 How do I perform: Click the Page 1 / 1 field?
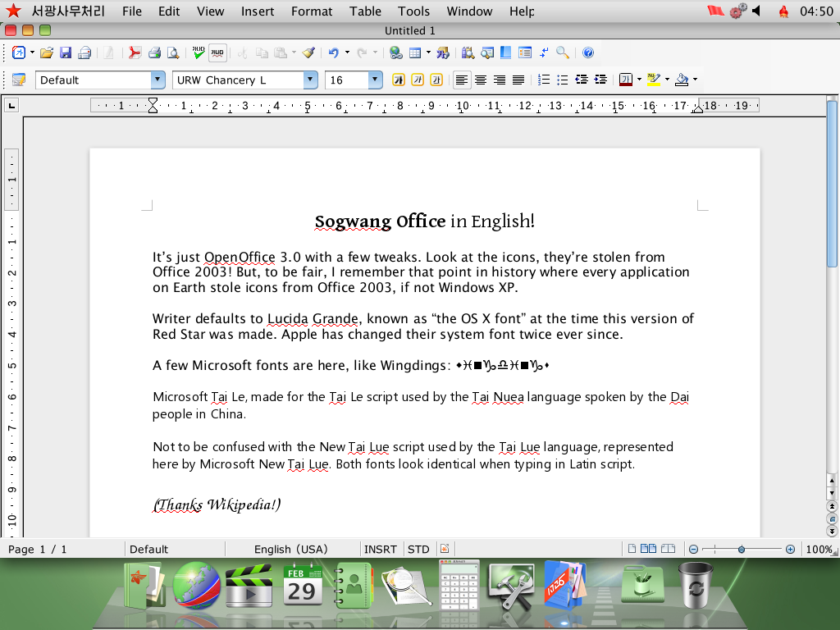(x=38, y=549)
